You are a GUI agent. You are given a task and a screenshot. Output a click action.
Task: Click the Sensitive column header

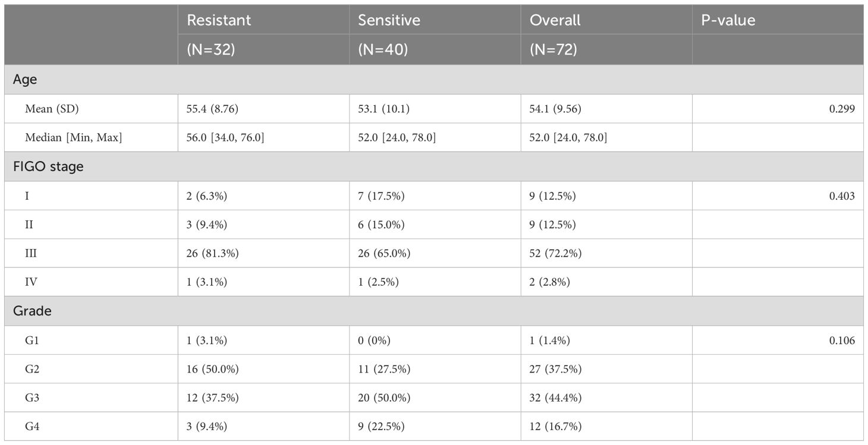pos(389,20)
